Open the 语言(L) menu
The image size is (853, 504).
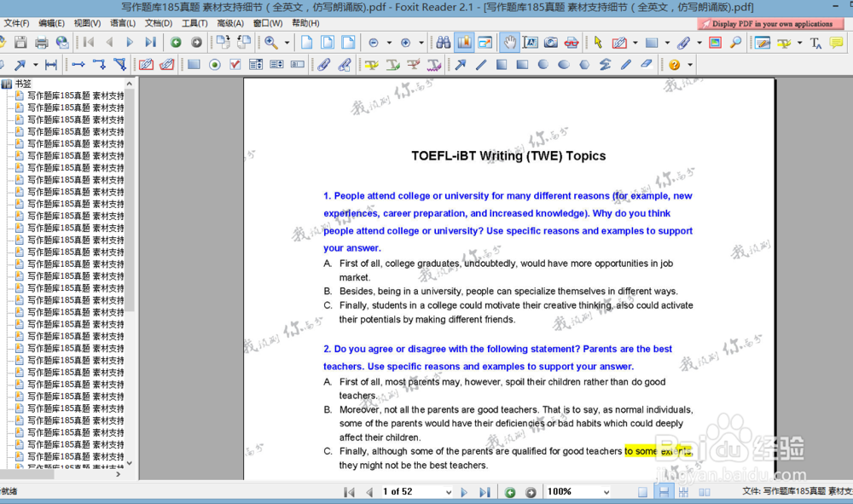point(122,23)
